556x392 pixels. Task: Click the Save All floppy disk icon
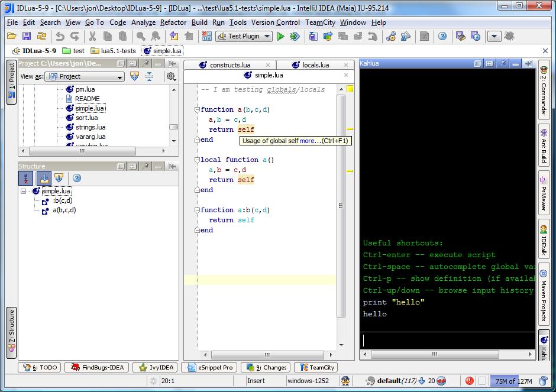[27, 36]
